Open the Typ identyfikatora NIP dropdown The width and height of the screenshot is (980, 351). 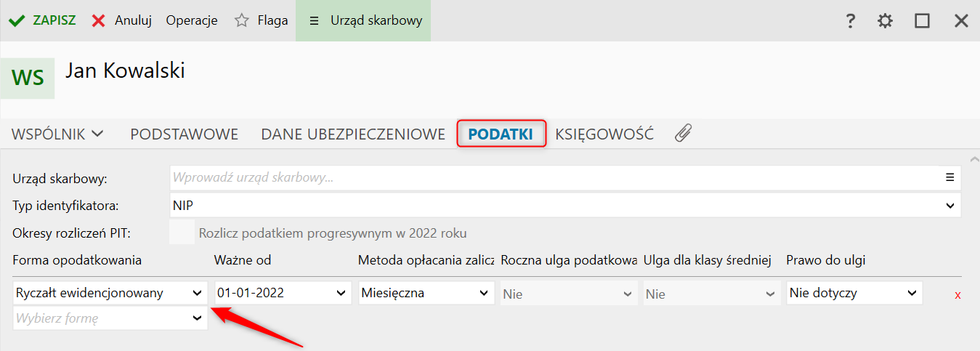(x=565, y=206)
